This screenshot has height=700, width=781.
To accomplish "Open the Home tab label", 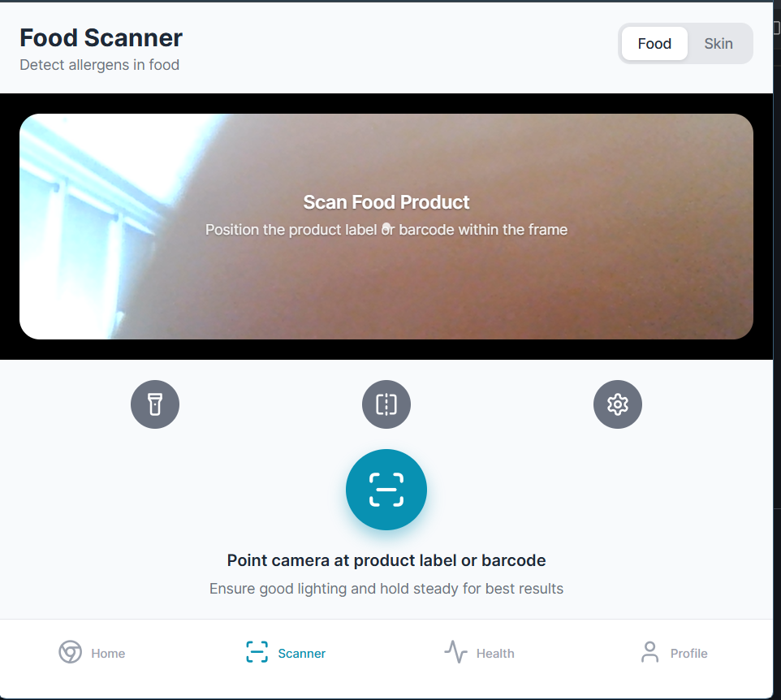I will point(108,653).
